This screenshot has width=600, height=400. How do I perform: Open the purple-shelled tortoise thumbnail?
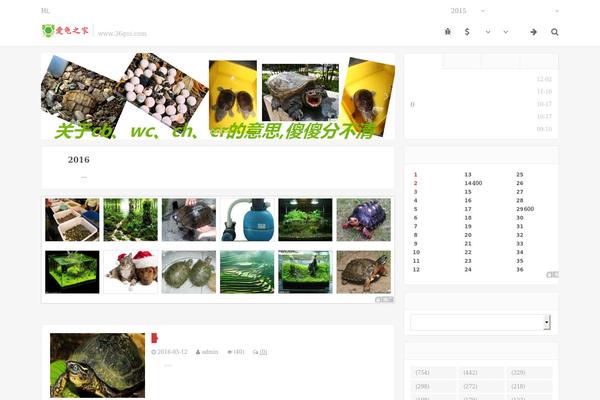[x=364, y=220]
